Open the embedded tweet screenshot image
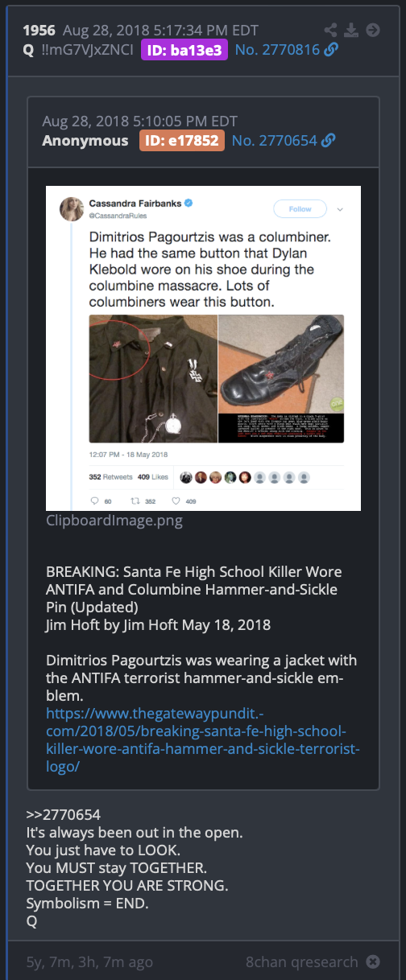 pyautogui.click(x=203, y=348)
